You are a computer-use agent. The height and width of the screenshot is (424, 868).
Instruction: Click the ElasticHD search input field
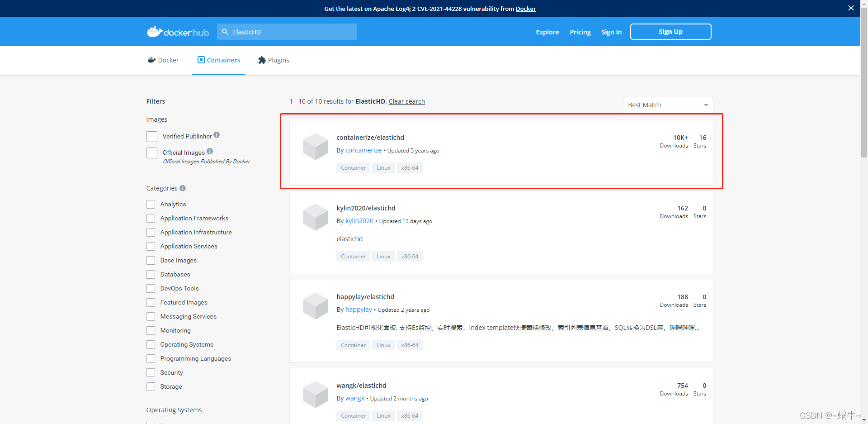click(287, 32)
